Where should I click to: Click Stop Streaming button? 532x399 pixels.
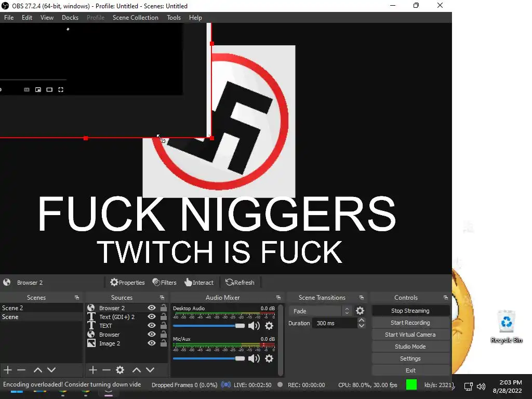(x=410, y=311)
